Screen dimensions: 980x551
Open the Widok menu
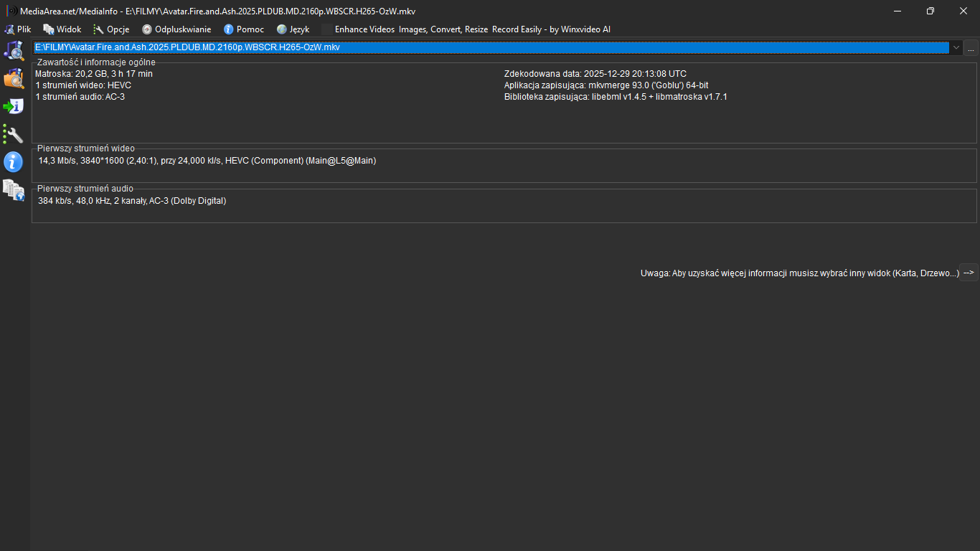[x=62, y=29]
